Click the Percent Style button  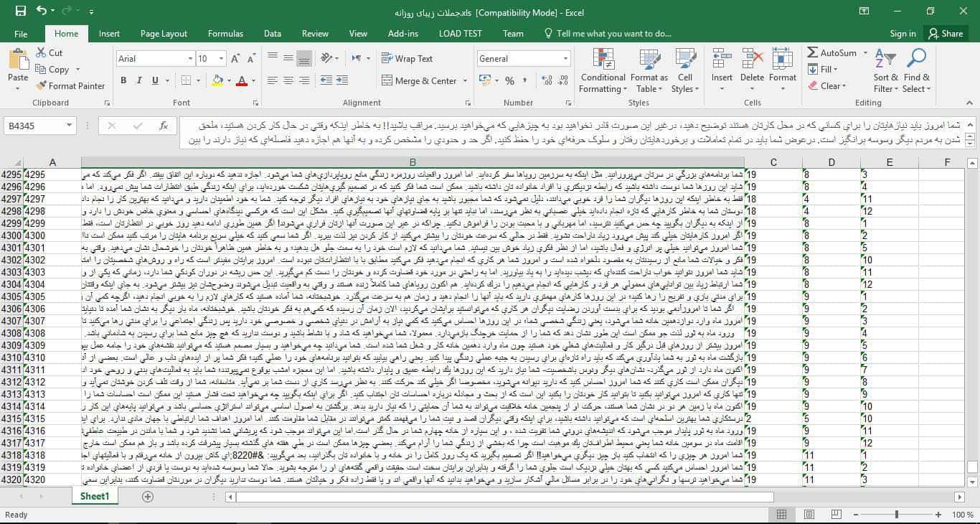point(509,80)
